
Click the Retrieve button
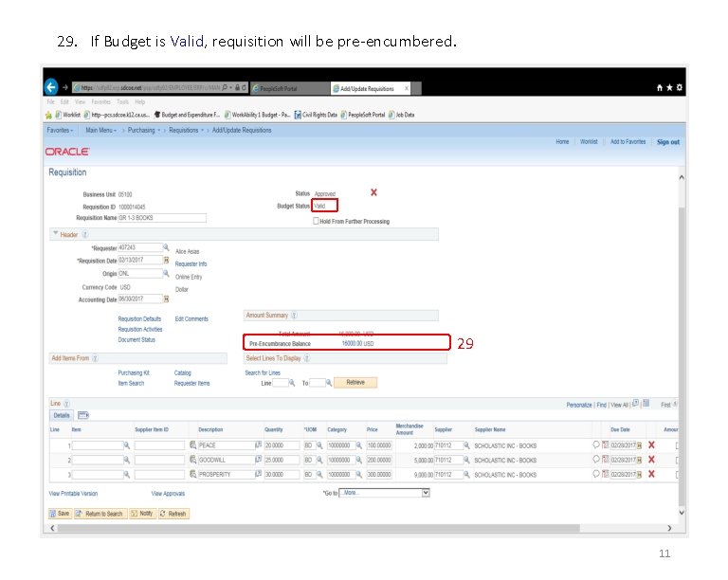355,382
